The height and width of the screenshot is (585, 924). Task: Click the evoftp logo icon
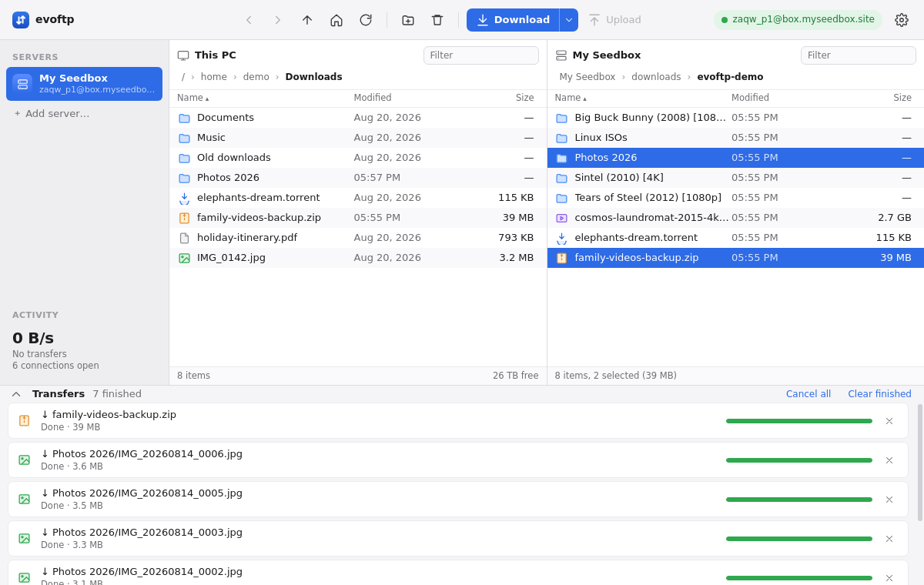point(21,20)
